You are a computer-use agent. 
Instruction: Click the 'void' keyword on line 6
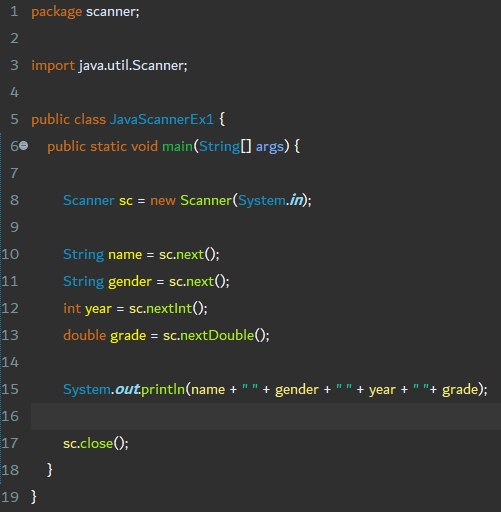click(x=144, y=146)
